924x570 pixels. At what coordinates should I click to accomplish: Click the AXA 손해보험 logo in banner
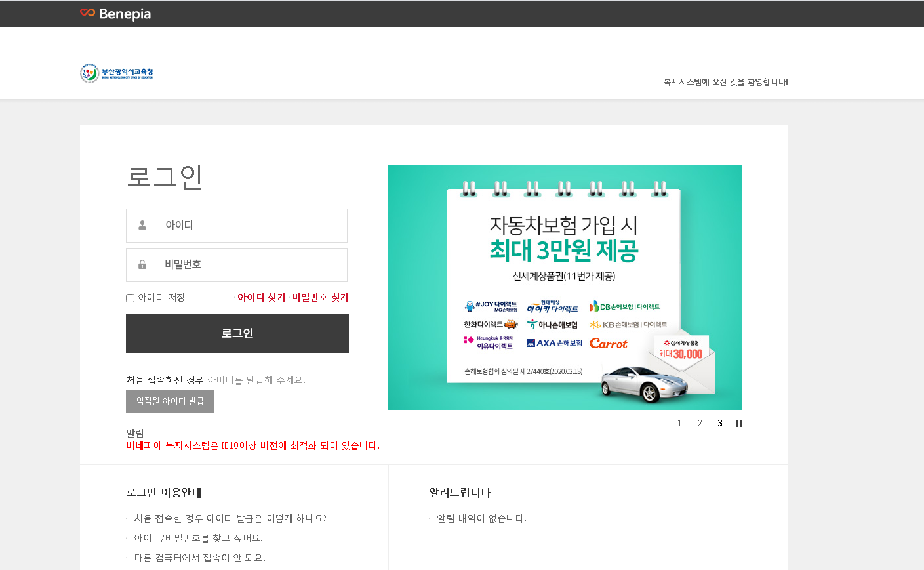coord(555,343)
